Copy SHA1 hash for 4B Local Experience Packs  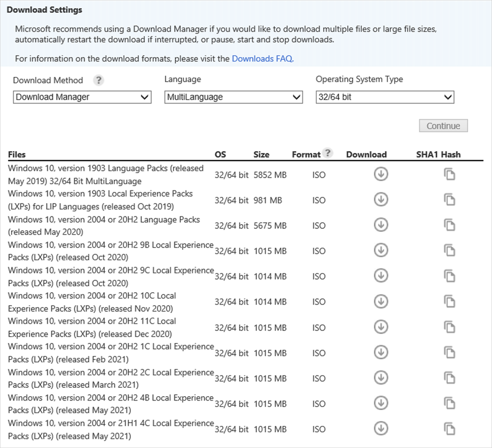(449, 404)
